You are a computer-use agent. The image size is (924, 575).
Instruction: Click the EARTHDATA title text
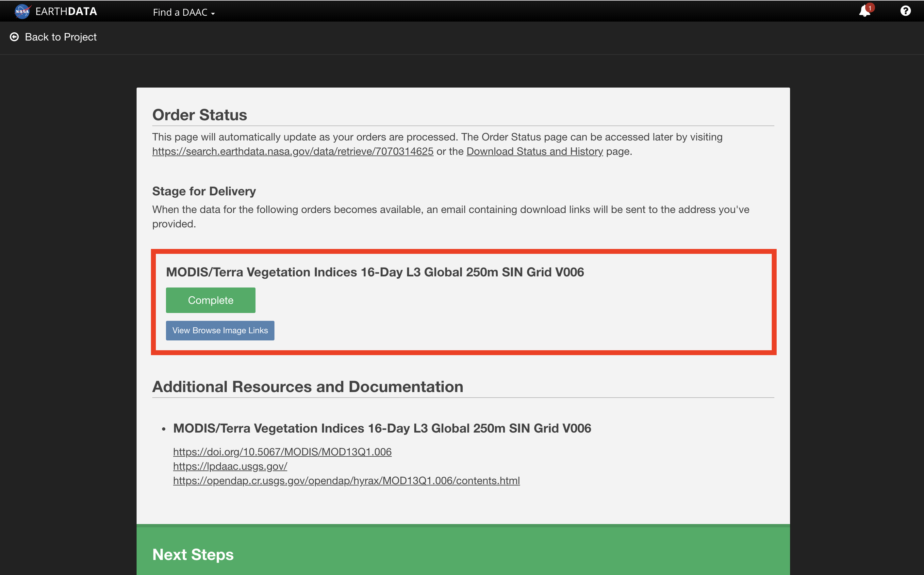[66, 11]
